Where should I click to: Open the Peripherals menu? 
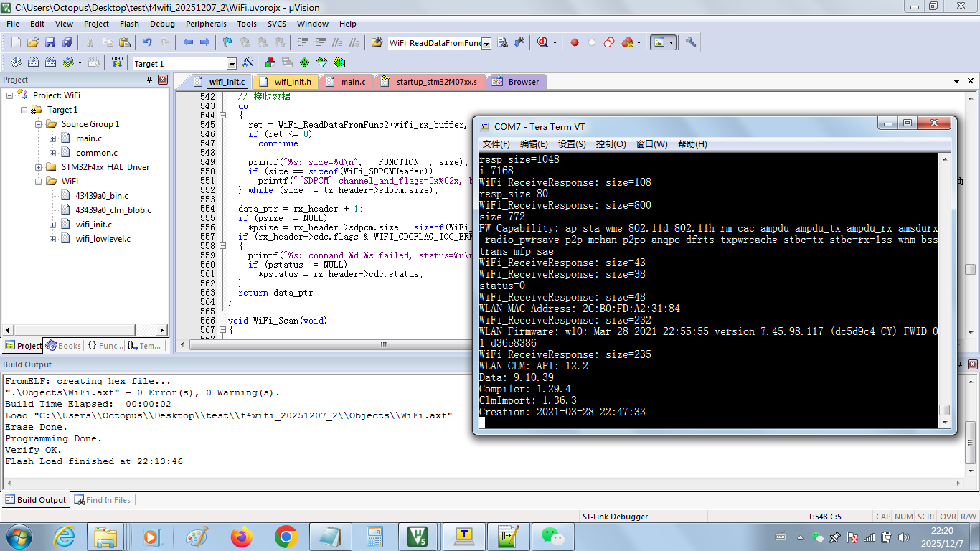click(206, 24)
